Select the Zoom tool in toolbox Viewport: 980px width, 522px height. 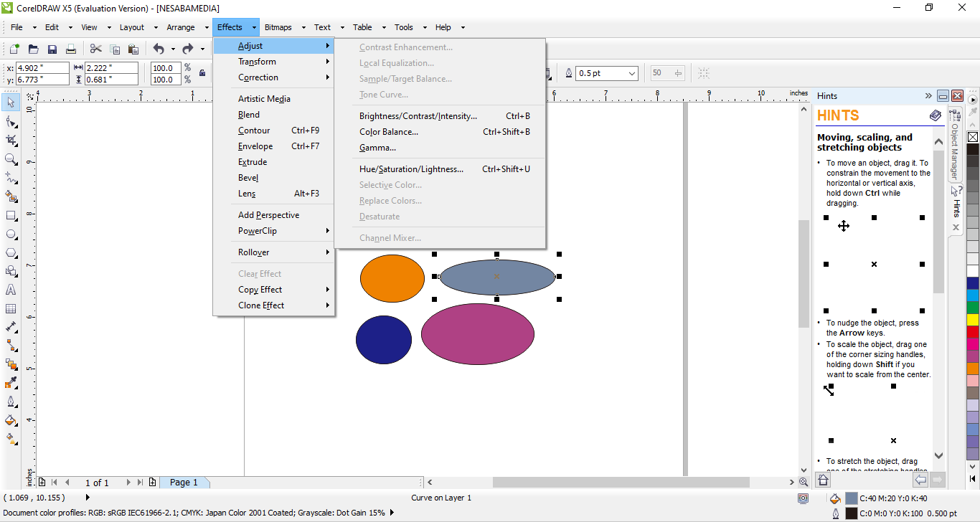[x=11, y=159]
